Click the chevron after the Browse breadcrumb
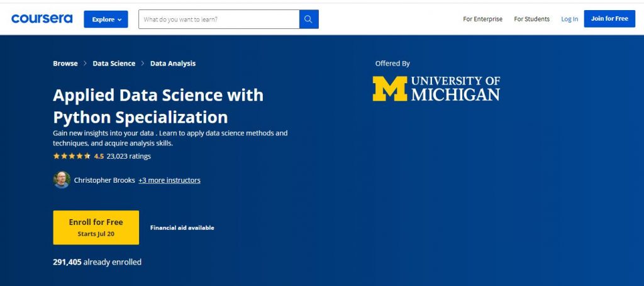This screenshot has width=644, height=286. (x=86, y=64)
